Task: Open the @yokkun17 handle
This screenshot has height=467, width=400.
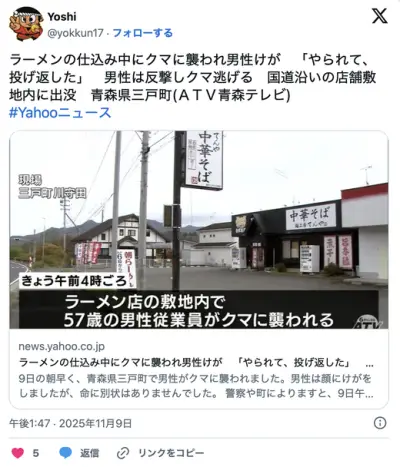Action: click(x=75, y=33)
